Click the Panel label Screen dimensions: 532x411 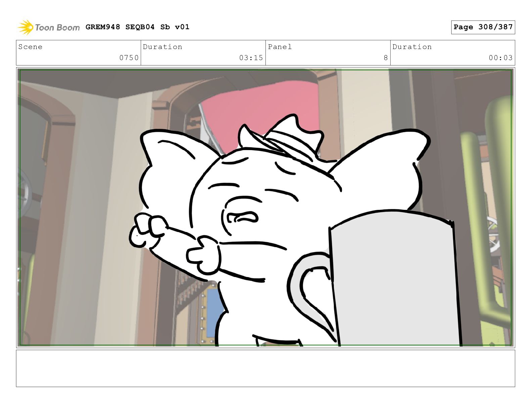(280, 47)
